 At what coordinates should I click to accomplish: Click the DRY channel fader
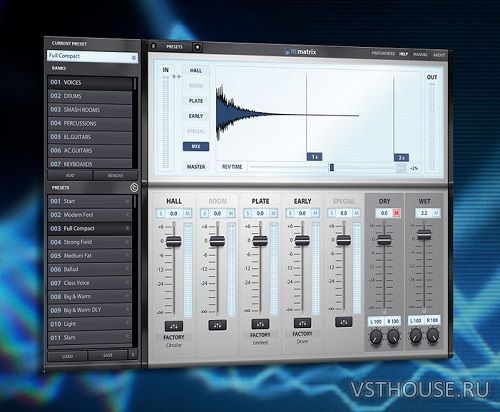pyautogui.click(x=384, y=239)
